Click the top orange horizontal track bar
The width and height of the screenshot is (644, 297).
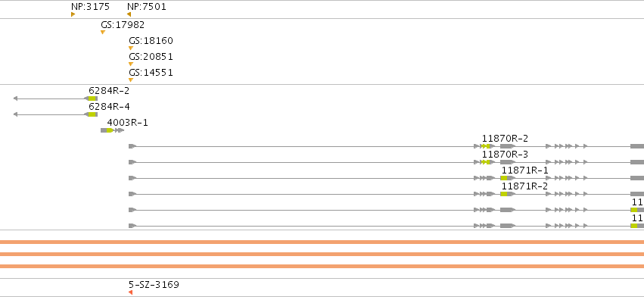pyautogui.click(x=322, y=242)
